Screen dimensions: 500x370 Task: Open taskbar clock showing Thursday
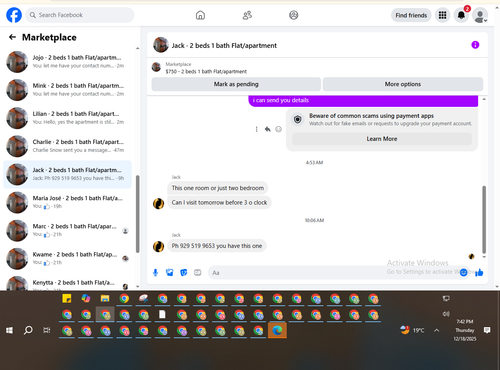(465, 330)
